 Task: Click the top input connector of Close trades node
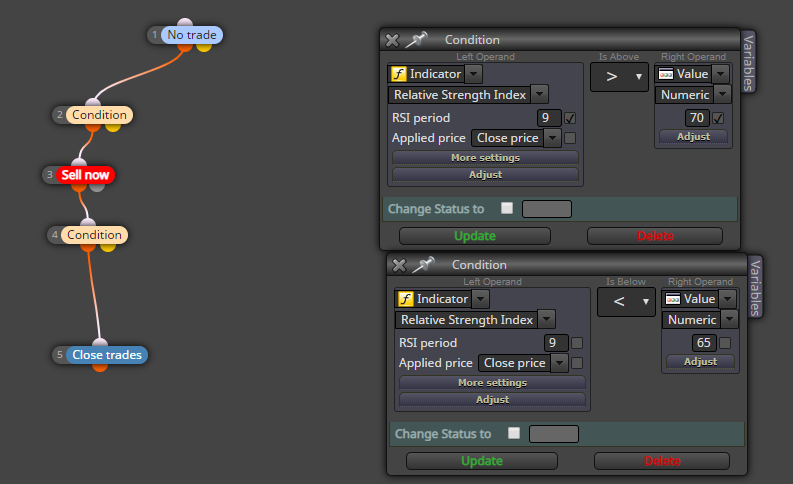100,342
